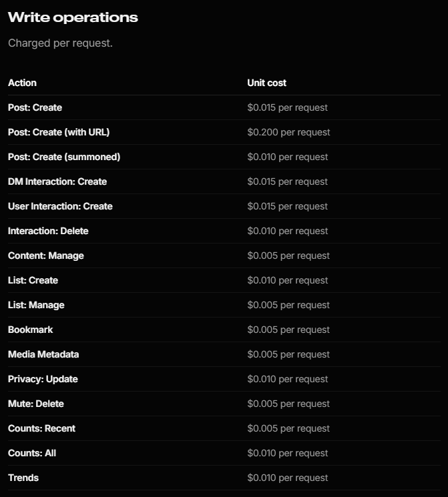The image size is (448, 497).
Task: Select the Content: Manage action
Action: [x=46, y=256]
